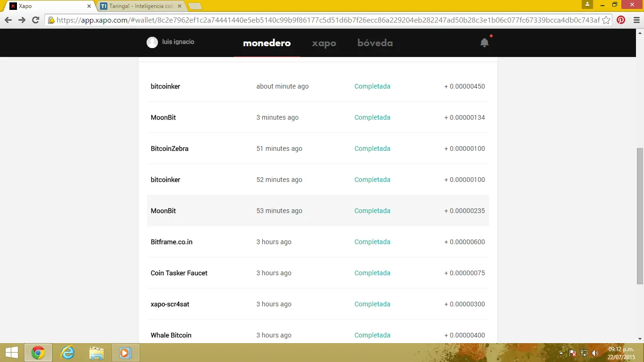644x362 pixels.
Task: Select the 'about minute ago' bitcoinker transaction
Action: 318,86
